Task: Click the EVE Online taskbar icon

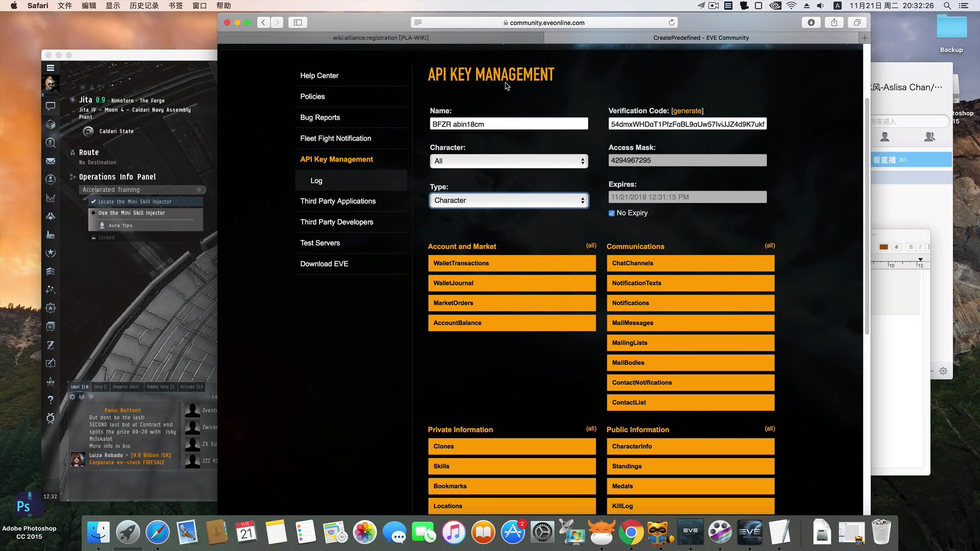Action: 689,532
